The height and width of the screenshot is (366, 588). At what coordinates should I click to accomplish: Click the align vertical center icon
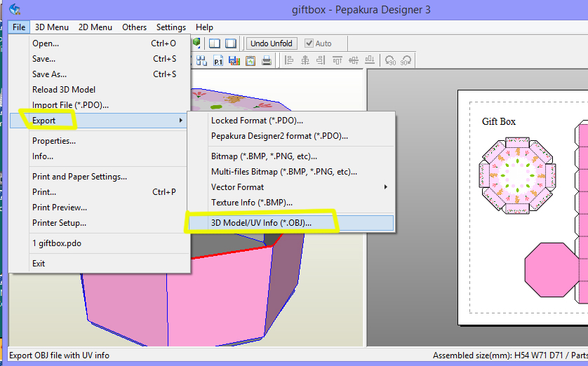353,60
